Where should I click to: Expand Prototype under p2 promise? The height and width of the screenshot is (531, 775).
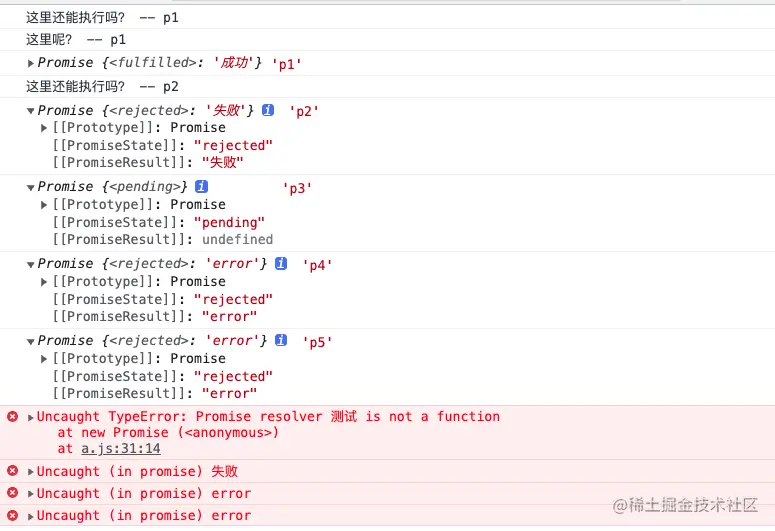click(x=44, y=128)
